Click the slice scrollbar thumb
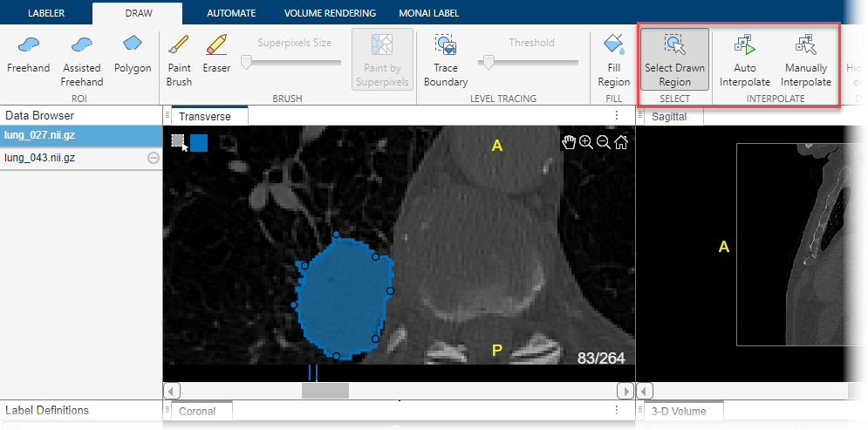This screenshot has height=430, width=868. [x=325, y=391]
